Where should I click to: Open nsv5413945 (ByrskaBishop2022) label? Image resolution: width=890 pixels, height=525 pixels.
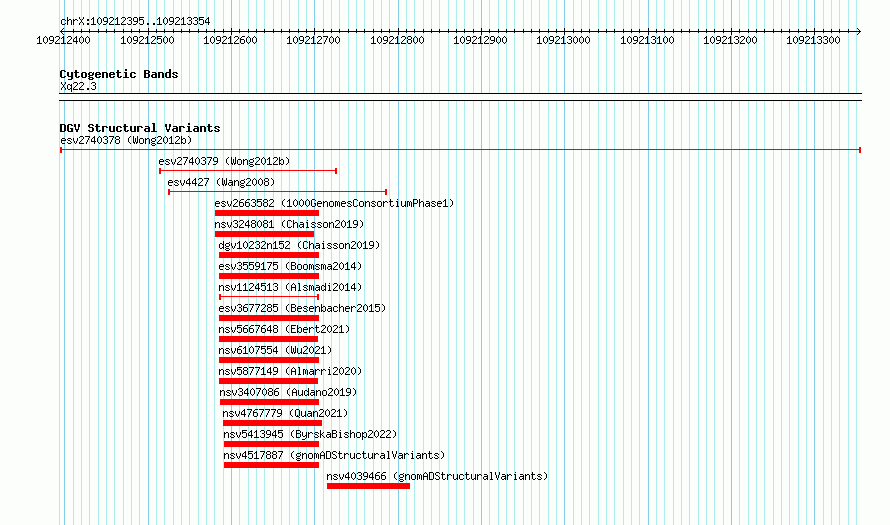(x=310, y=434)
